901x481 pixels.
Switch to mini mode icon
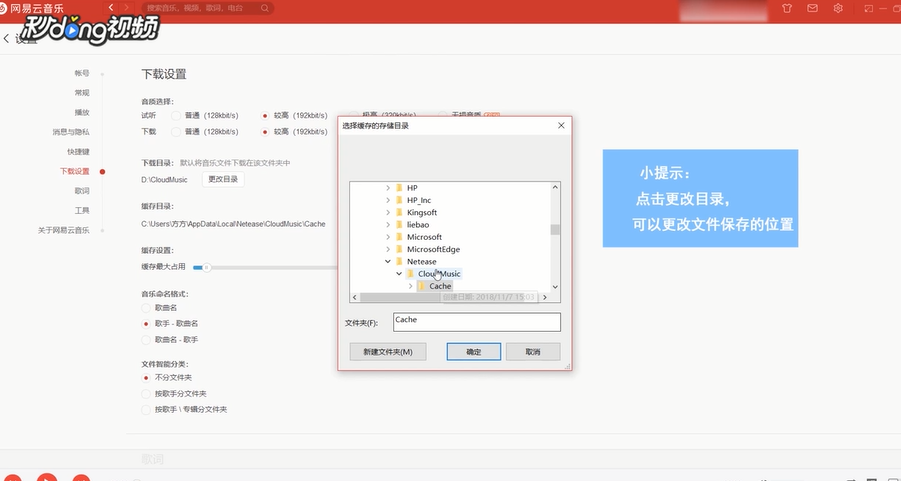(868, 8)
